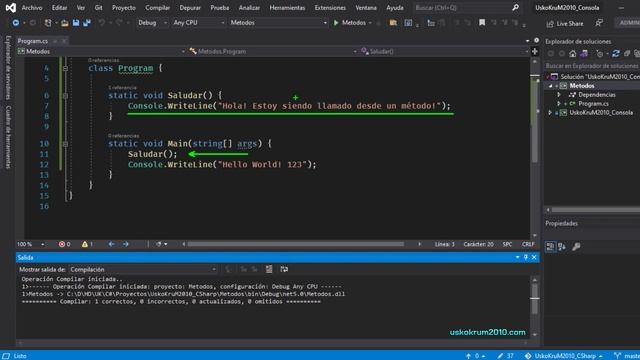Expand the Program.cs tree node

[x=559, y=104]
